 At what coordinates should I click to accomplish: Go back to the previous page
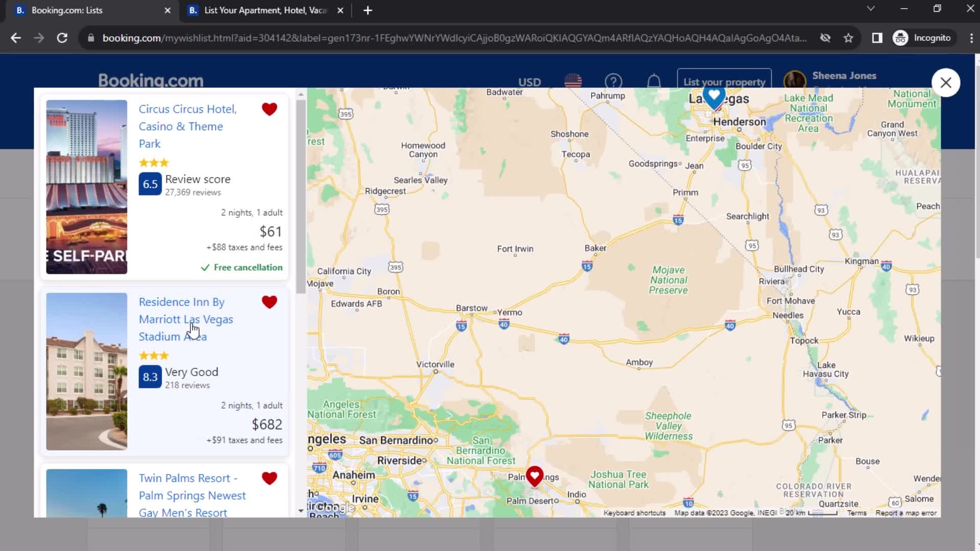click(16, 38)
